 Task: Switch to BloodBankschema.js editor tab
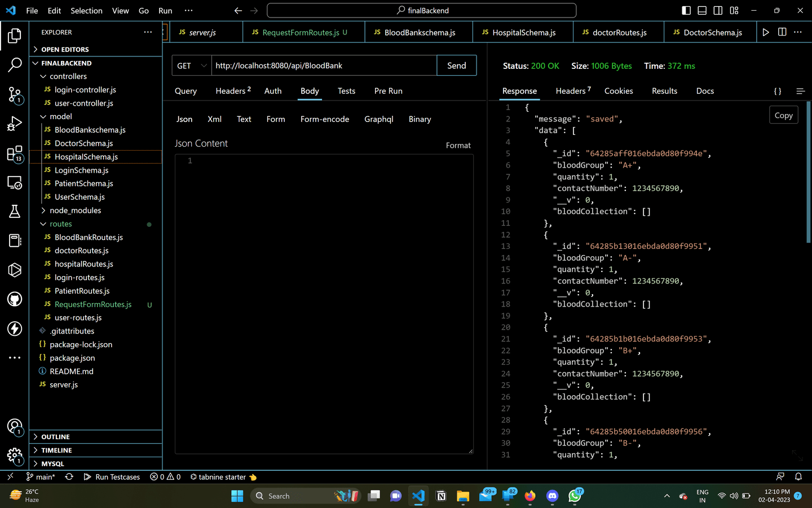(418, 32)
